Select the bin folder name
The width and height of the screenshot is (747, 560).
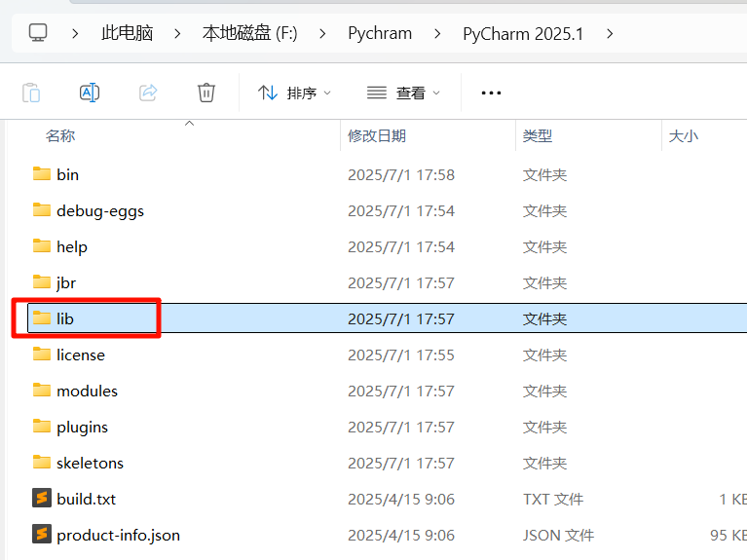tap(67, 175)
